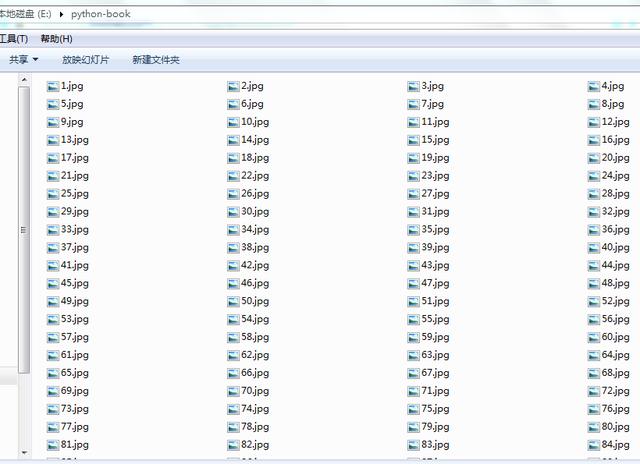Click the 新建文件夹 button

156,60
